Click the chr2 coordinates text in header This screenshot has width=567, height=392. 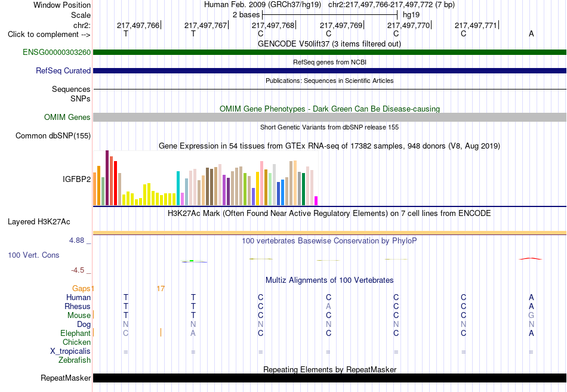[392, 5]
